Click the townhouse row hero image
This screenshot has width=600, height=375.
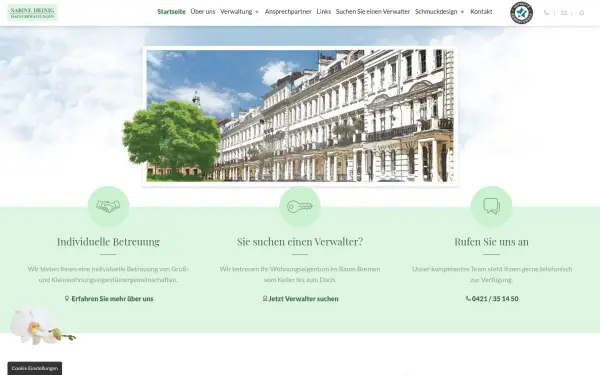(x=300, y=116)
